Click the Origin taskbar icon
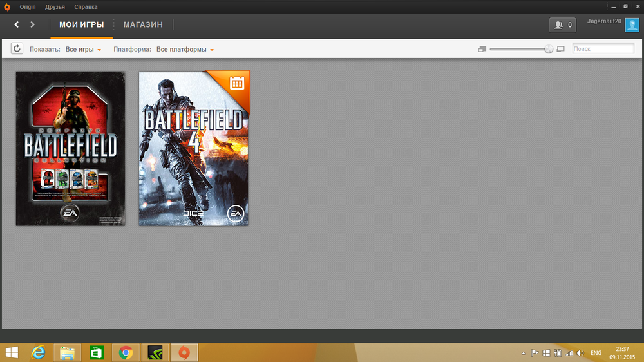The height and width of the screenshot is (362, 644). tap(184, 352)
